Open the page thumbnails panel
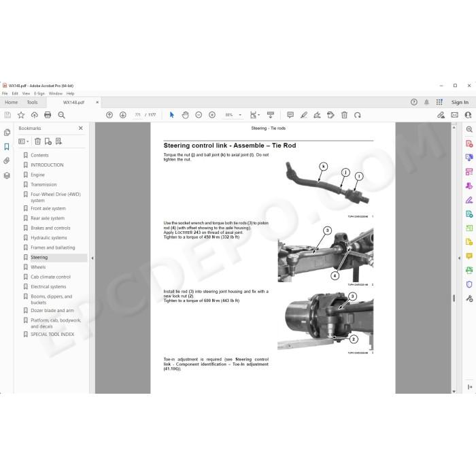Image resolution: width=476 pixels, height=476 pixels. coord(7,133)
